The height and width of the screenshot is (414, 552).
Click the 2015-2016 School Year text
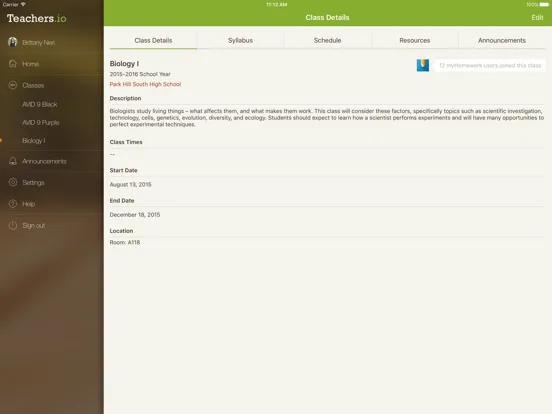click(x=140, y=74)
